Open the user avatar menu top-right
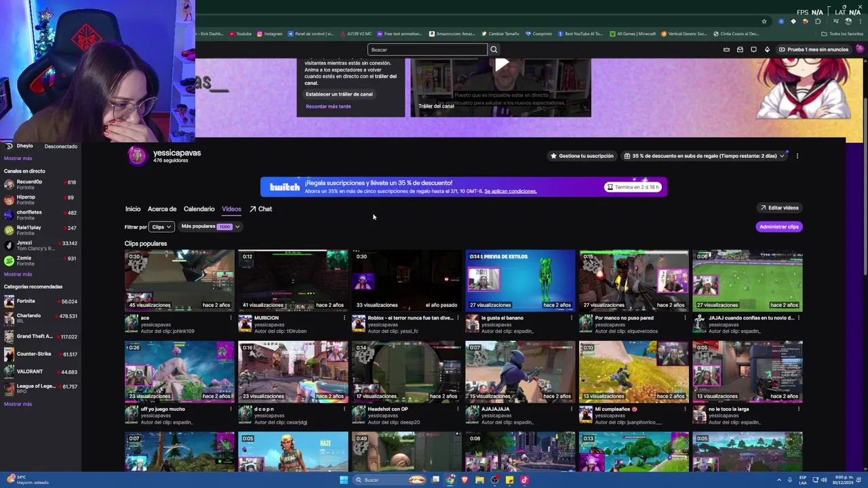This screenshot has height=488, width=868. click(x=860, y=49)
